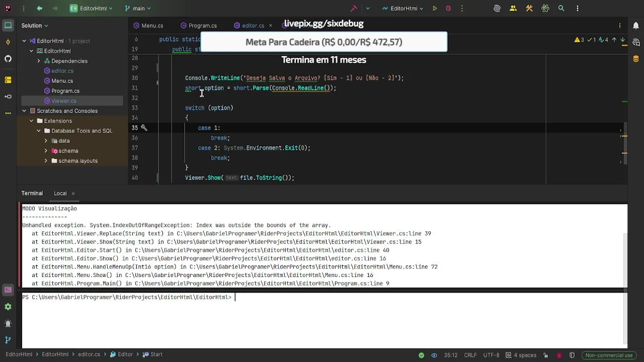Click line:column 35:12 indicator

click(451, 355)
